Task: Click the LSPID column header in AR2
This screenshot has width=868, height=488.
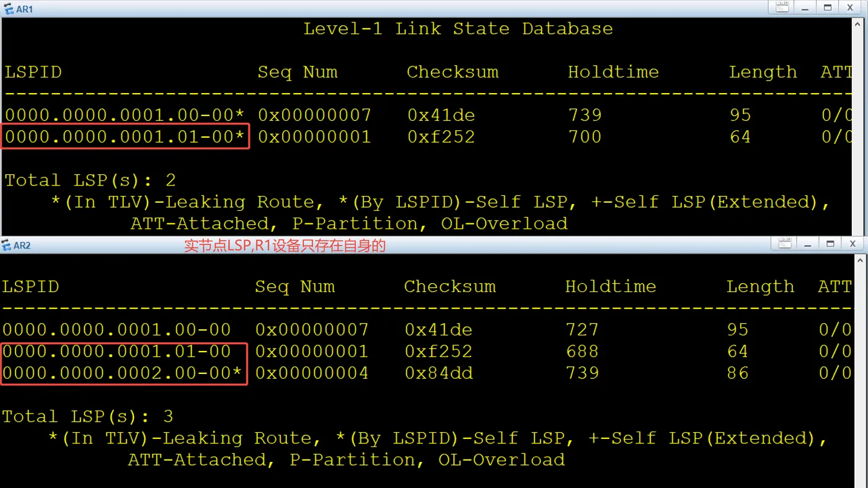Action: tap(30, 286)
